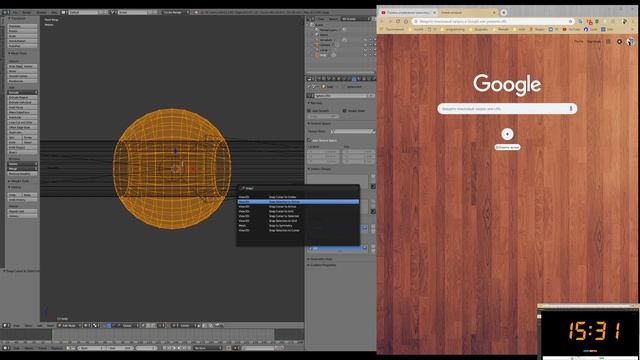Choose Snap Cursor to Selected entry
The width and height of the screenshot is (640, 360).
point(298,216)
